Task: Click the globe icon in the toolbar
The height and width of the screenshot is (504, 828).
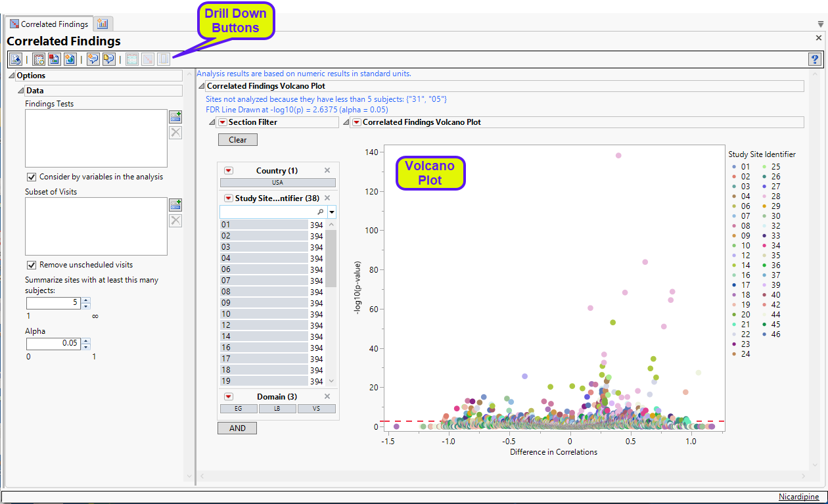Action: [70, 59]
